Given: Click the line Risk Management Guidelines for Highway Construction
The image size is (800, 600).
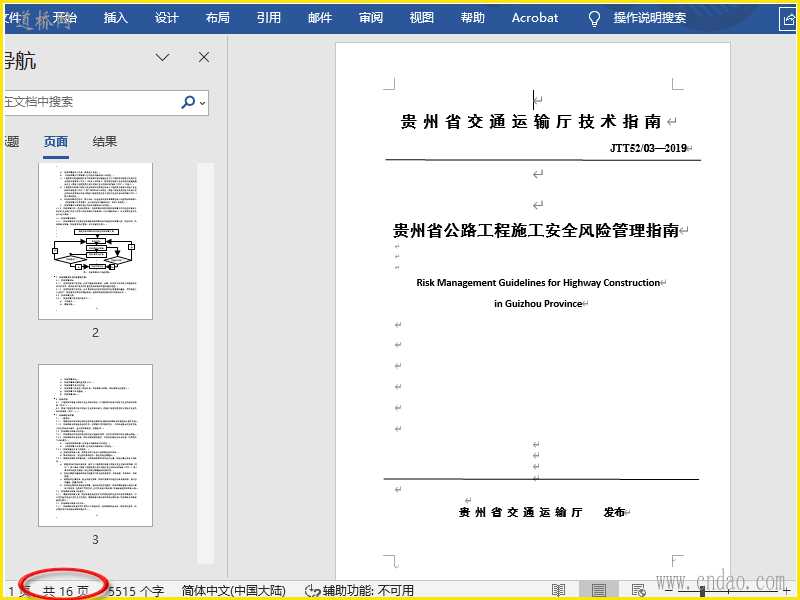Looking at the screenshot, I should (x=538, y=283).
